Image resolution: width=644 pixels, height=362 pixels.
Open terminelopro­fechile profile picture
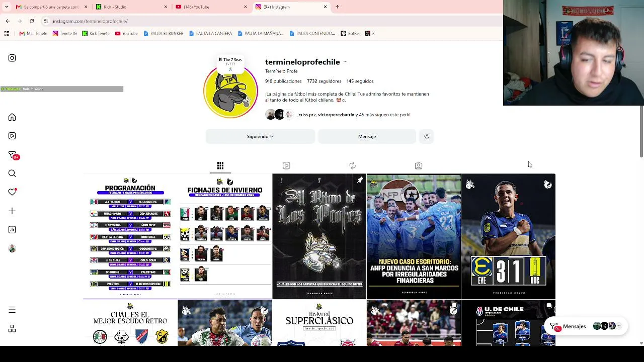[230, 92]
